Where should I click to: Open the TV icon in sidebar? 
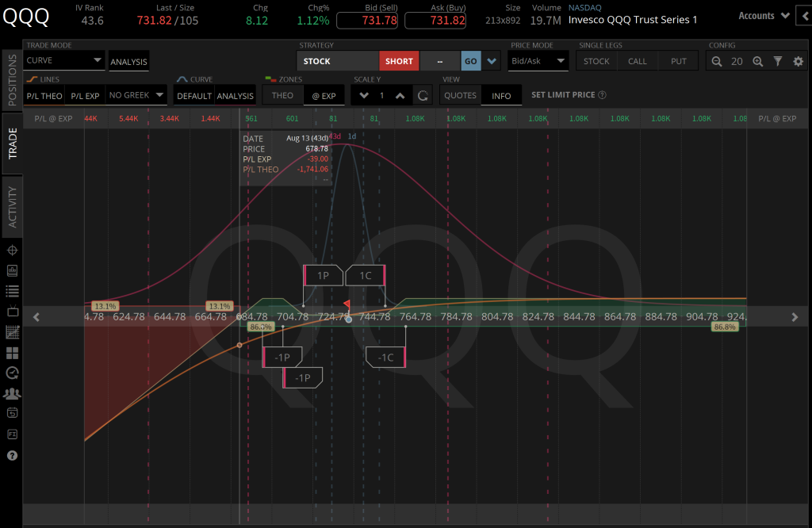pos(12,312)
